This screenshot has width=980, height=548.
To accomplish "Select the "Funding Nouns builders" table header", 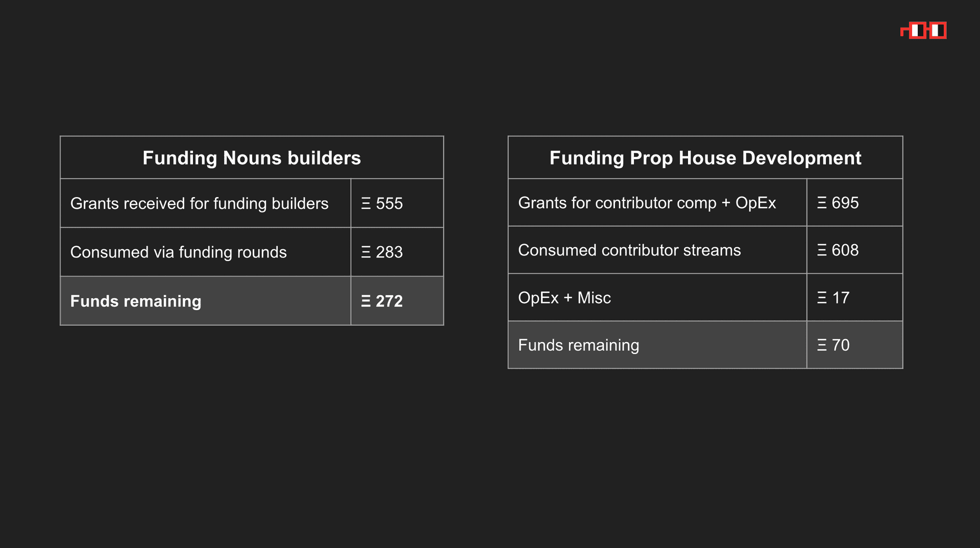I will coord(252,158).
